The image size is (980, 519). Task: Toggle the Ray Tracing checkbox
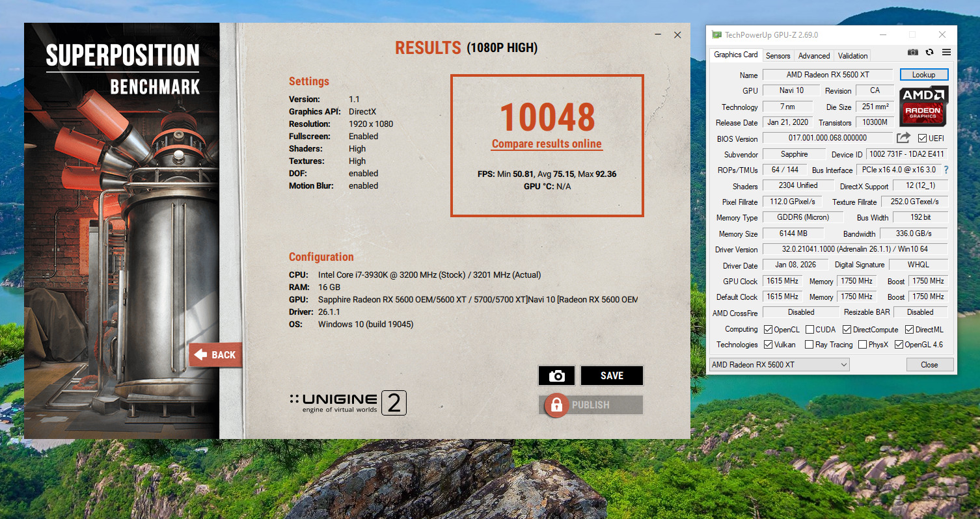[x=810, y=345]
